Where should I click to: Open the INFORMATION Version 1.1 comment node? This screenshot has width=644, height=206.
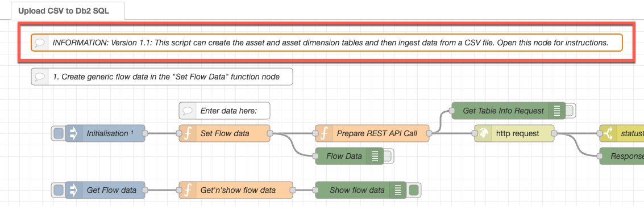(x=326, y=43)
